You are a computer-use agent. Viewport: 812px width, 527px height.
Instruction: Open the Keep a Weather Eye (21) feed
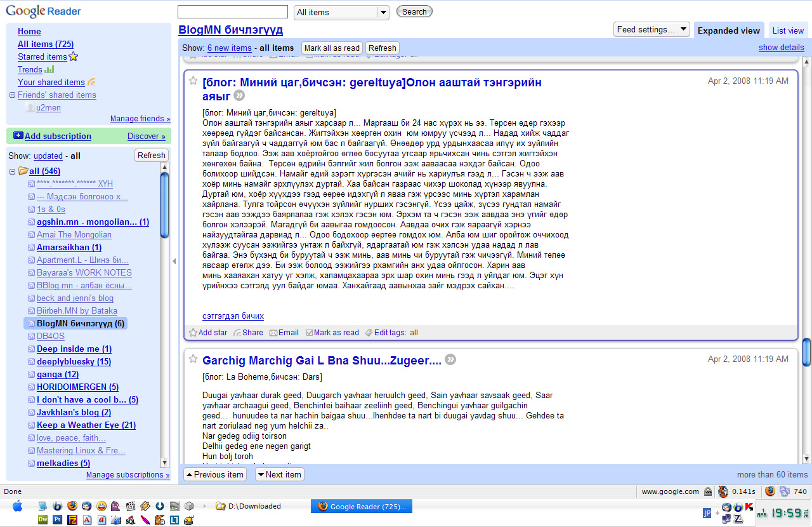click(86, 425)
